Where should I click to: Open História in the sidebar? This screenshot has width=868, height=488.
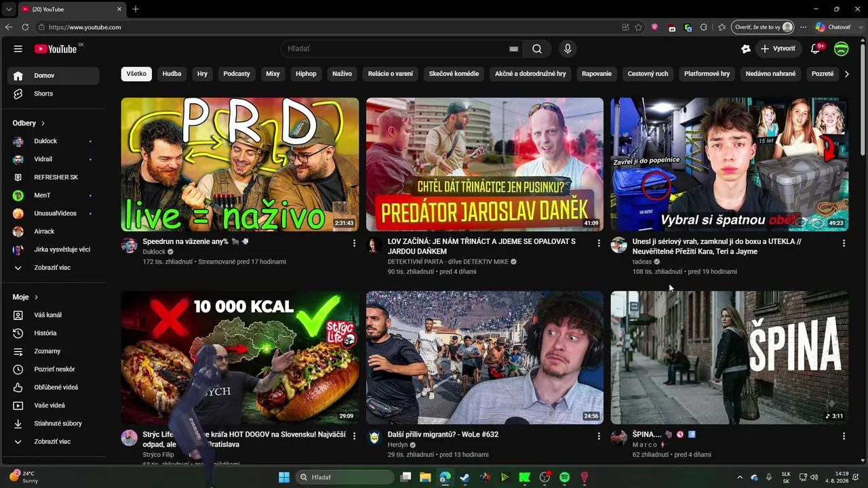coord(53,333)
